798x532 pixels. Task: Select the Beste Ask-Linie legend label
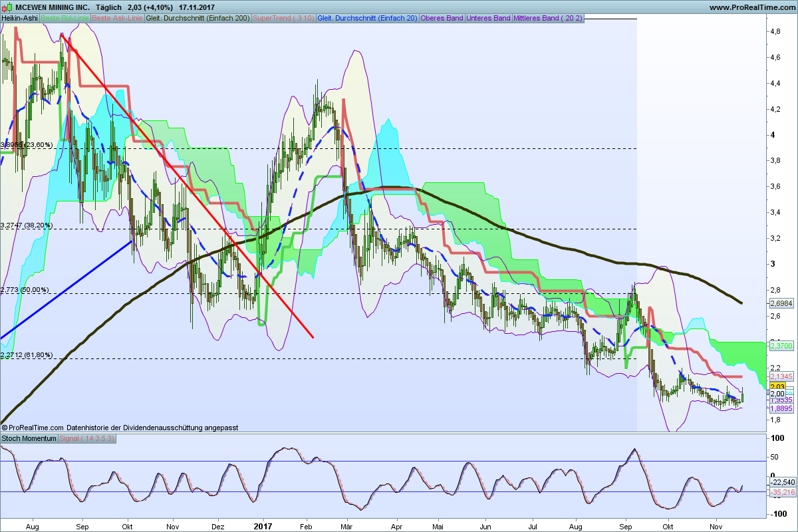(116, 18)
